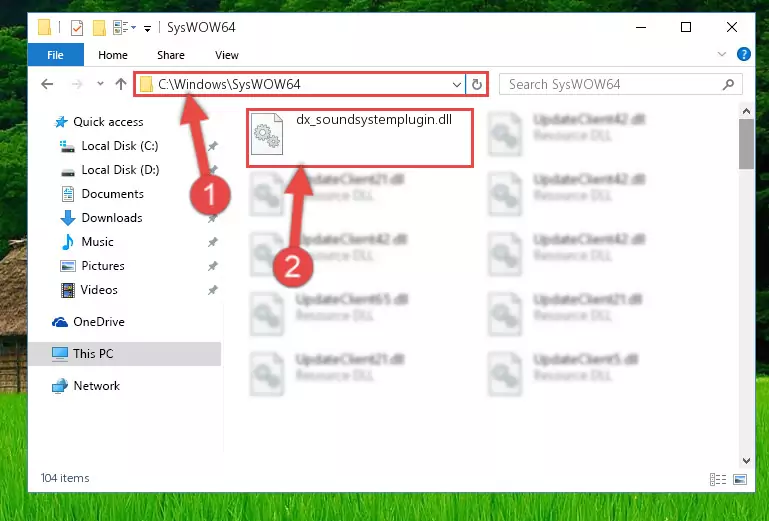Click the scrollbar up arrow

pyautogui.click(x=746, y=111)
